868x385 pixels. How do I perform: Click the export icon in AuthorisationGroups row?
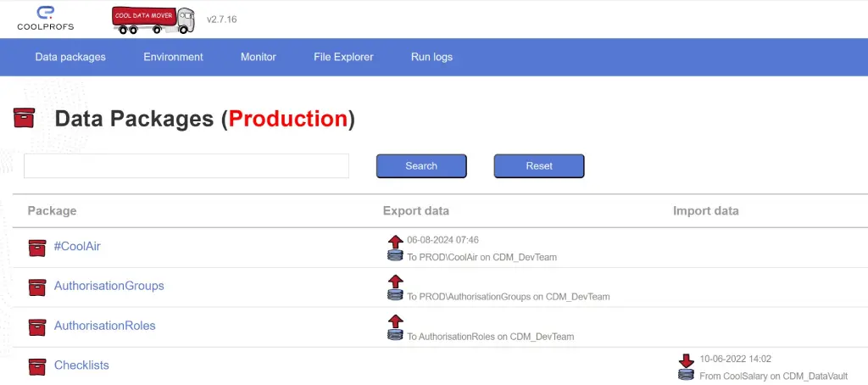395,287
